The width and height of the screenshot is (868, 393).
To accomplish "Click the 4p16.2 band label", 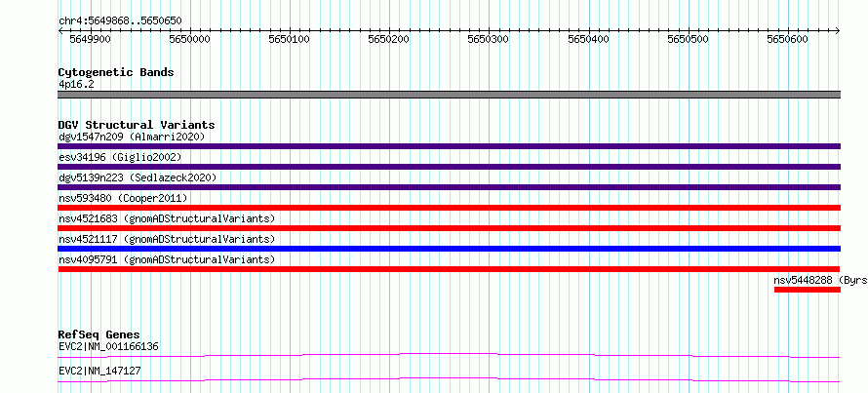I will pos(77,84).
